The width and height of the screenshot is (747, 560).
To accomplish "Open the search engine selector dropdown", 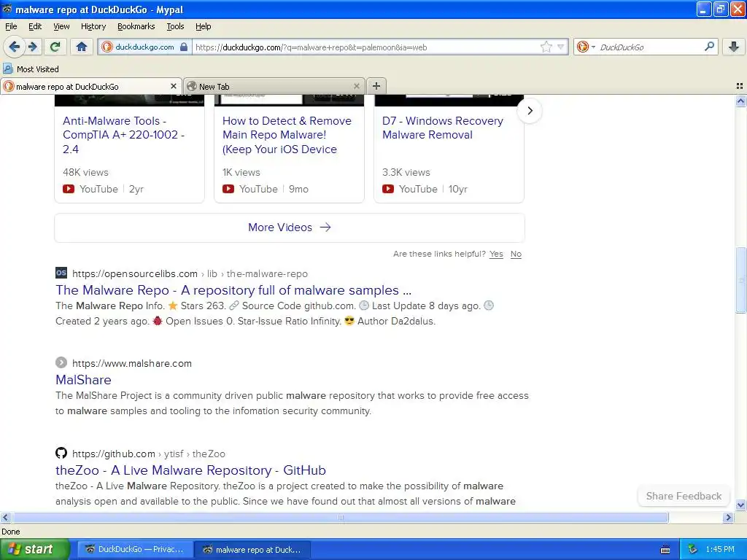I will [x=586, y=47].
